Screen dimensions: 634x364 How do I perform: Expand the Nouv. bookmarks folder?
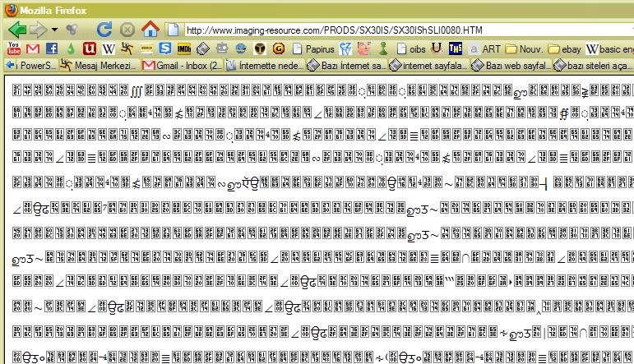pos(524,48)
